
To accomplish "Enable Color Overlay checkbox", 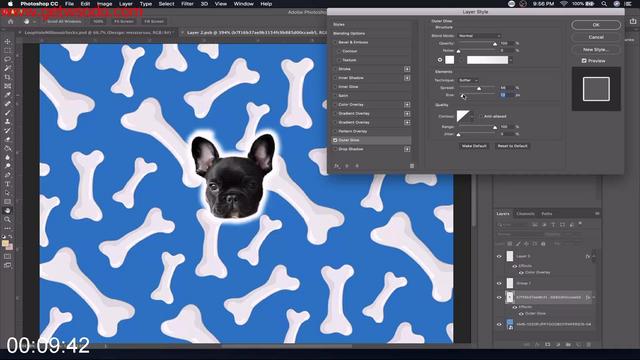I will click(x=335, y=104).
